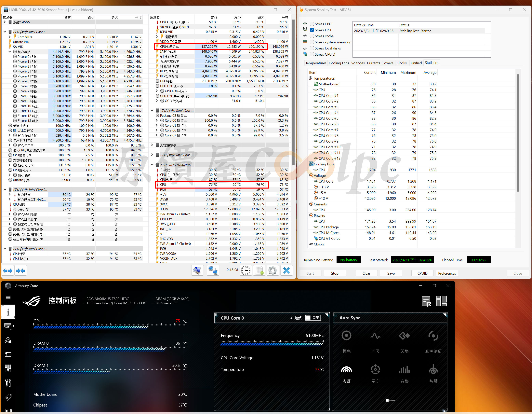
Task: Enable Stress GPU(s) checkbox
Action: pyautogui.click(x=312, y=54)
